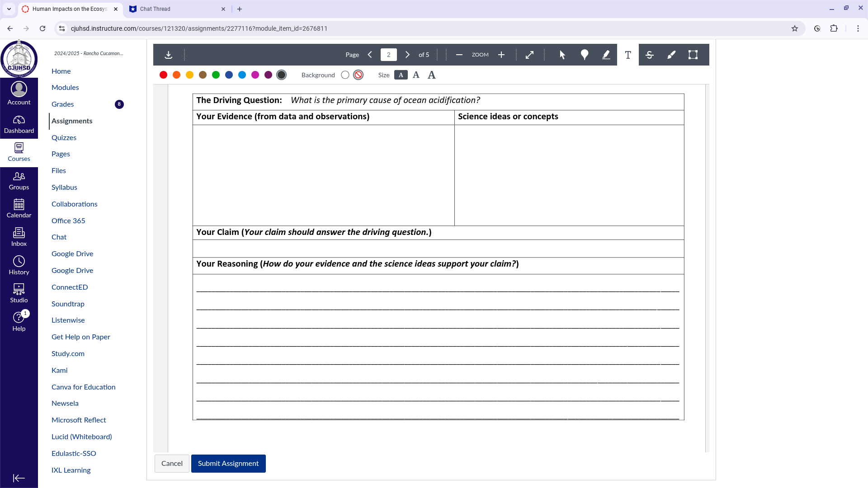Select the Highlighter tool
868x488 pixels.
pos(606,55)
